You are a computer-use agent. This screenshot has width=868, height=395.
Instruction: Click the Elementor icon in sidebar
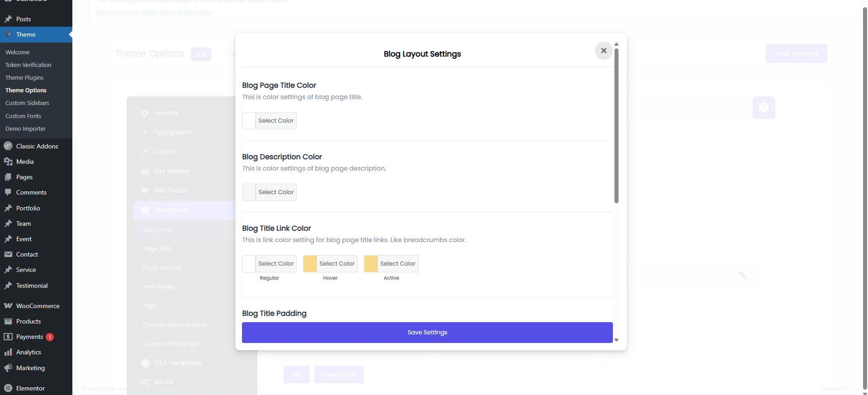(x=8, y=388)
